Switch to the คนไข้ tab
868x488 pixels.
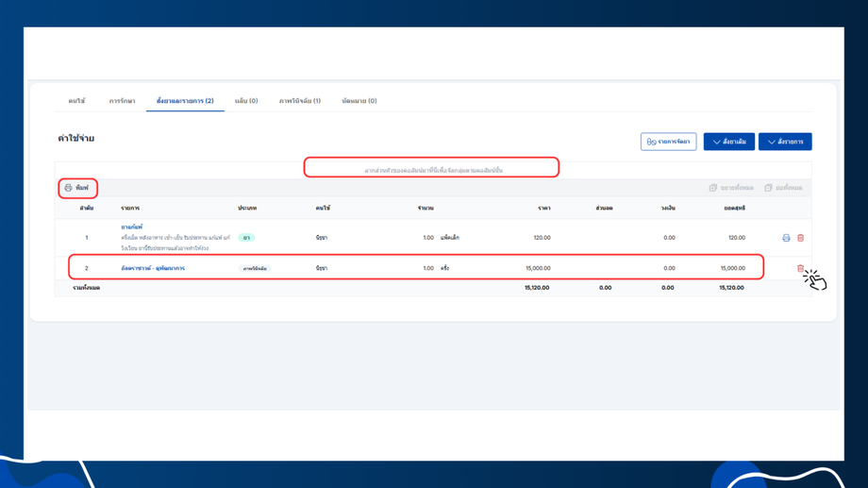coord(76,101)
